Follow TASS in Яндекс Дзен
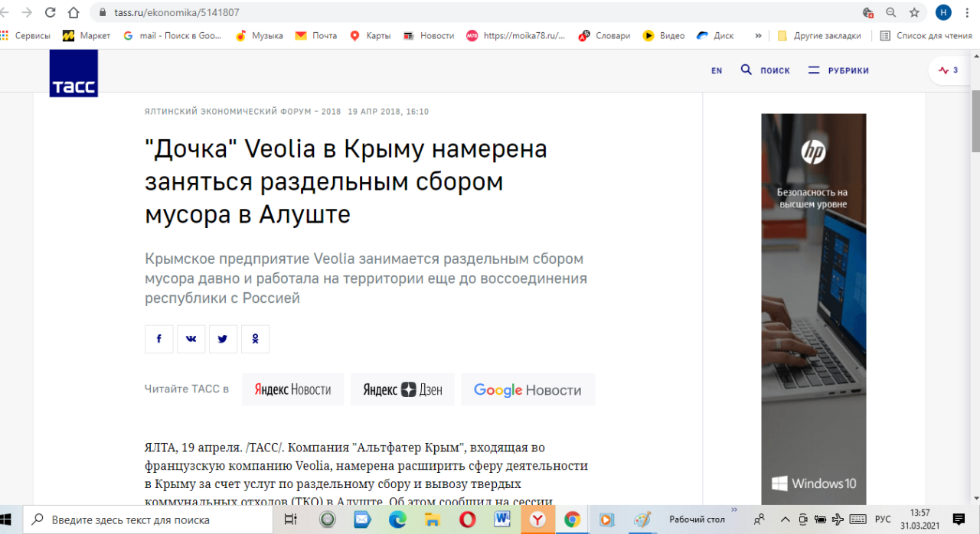Image resolution: width=980 pixels, height=534 pixels. (403, 389)
